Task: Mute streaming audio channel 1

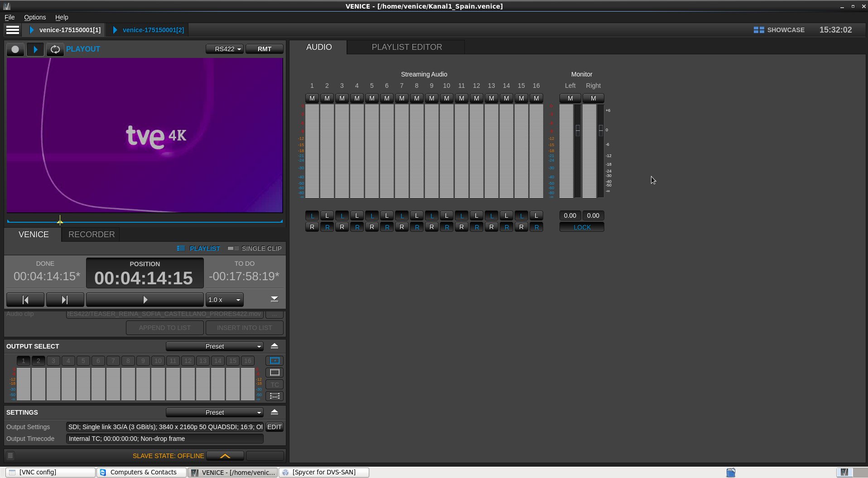Action: point(312,98)
